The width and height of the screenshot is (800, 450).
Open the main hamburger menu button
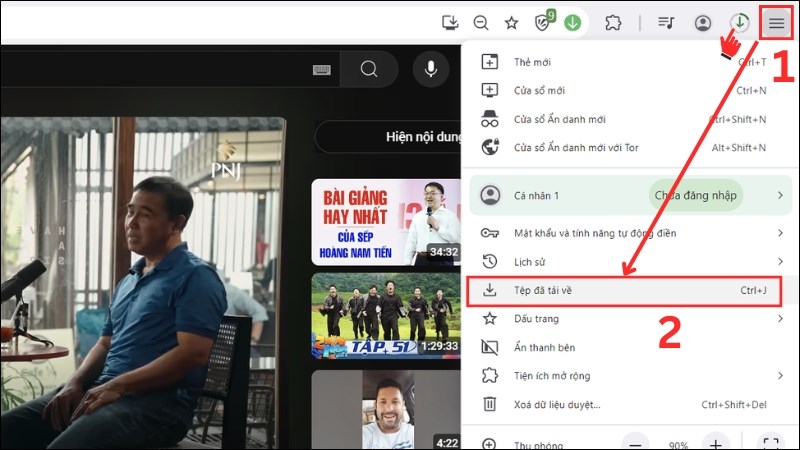click(777, 22)
